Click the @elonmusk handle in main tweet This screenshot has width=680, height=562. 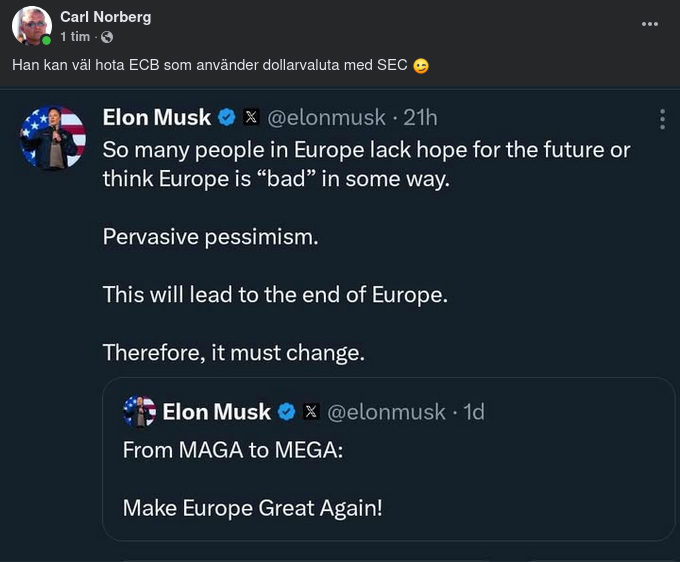[x=325, y=117]
